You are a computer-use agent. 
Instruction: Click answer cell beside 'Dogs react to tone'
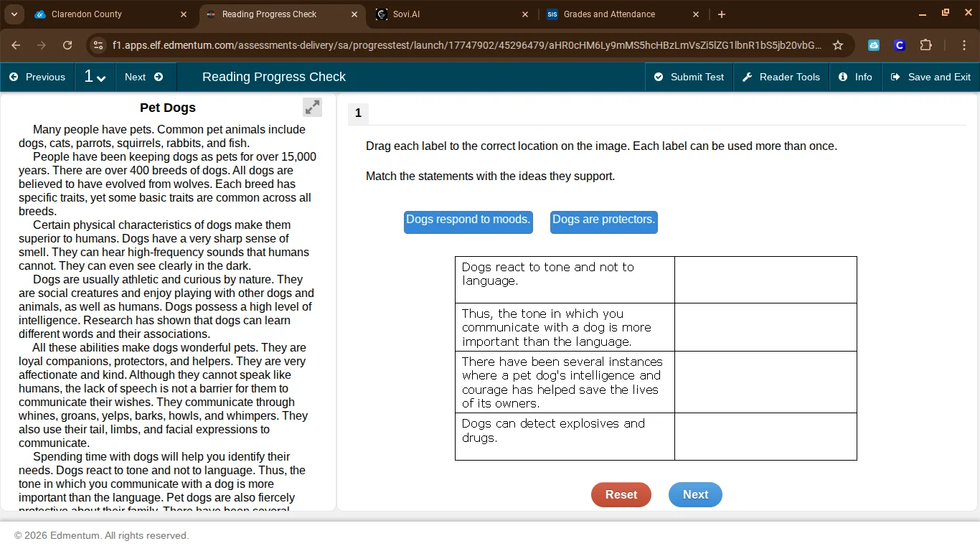pyautogui.click(x=765, y=280)
